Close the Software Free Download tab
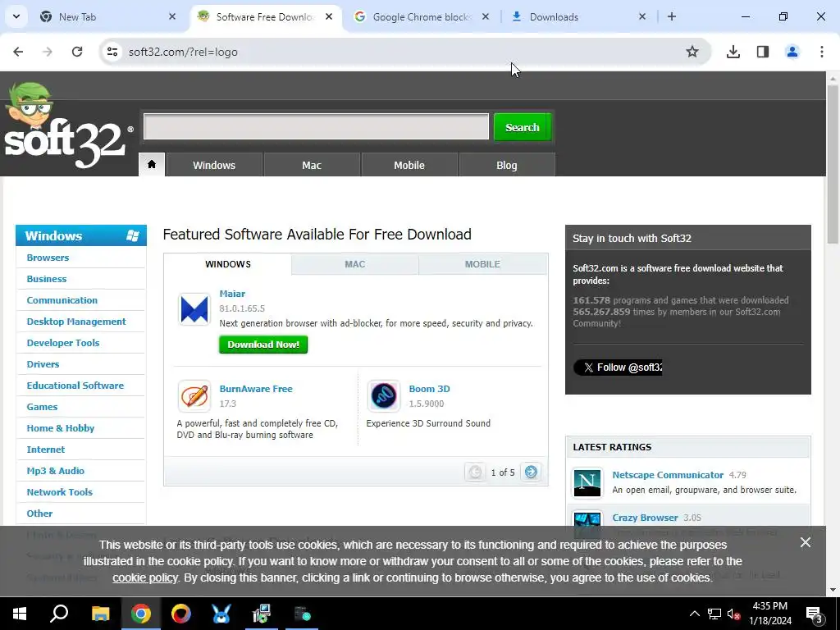840x630 pixels. point(329,16)
